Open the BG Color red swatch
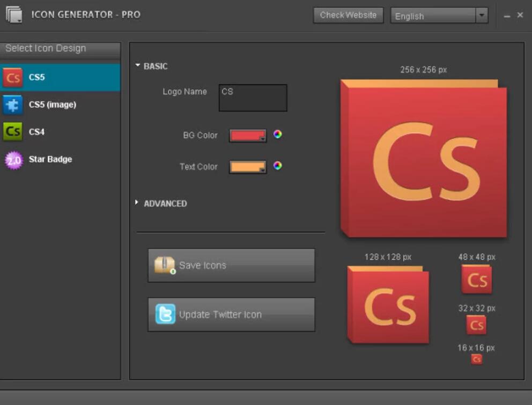This screenshot has width=532, height=405. point(248,136)
